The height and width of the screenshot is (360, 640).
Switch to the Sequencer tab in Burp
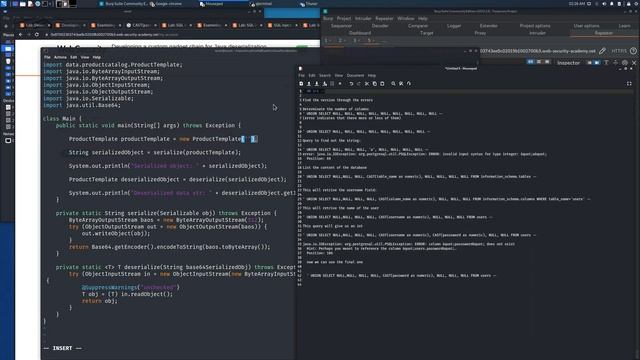pyautogui.click(x=341, y=26)
